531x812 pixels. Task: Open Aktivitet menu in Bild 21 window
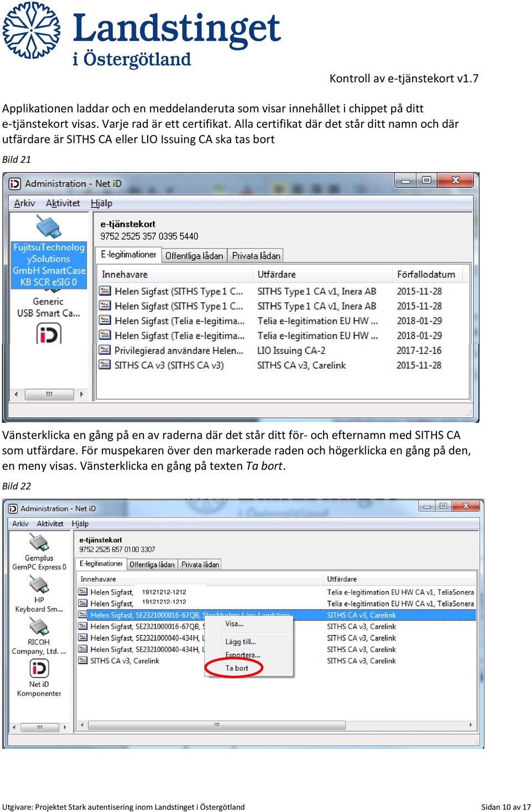pyautogui.click(x=63, y=203)
